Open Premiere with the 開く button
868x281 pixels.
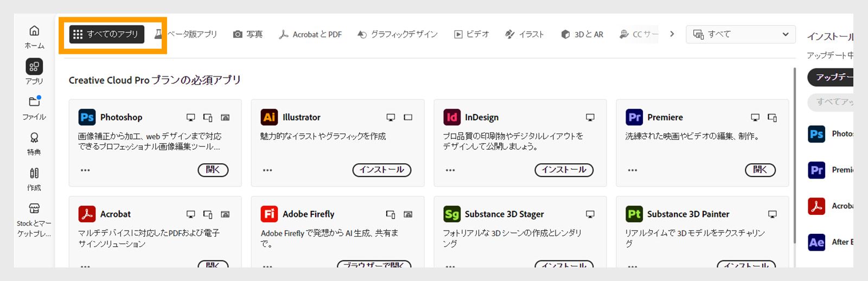[761, 170]
